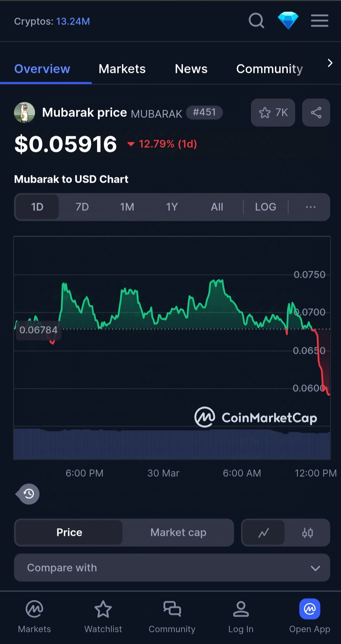
Task: Toggle LOG scale on chart
Action: [x=266, y=207]
